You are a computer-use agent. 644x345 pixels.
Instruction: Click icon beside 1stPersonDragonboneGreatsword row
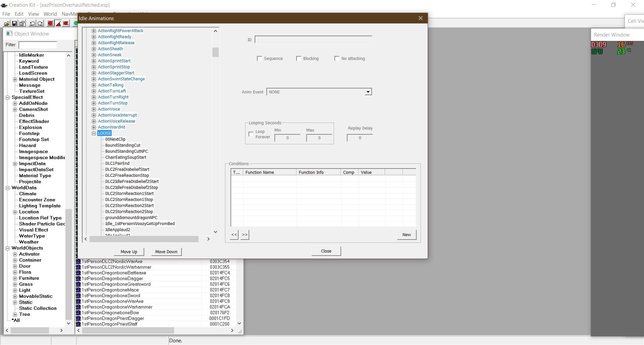pyautogui.click(x=78, y=284)
